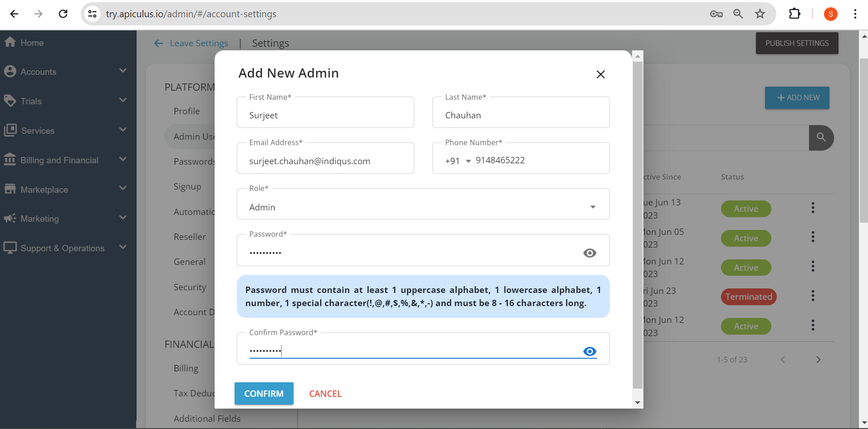Open the Marketing megaphone icon
This screenshot has width=868, height=429.
tap(10, 219)
